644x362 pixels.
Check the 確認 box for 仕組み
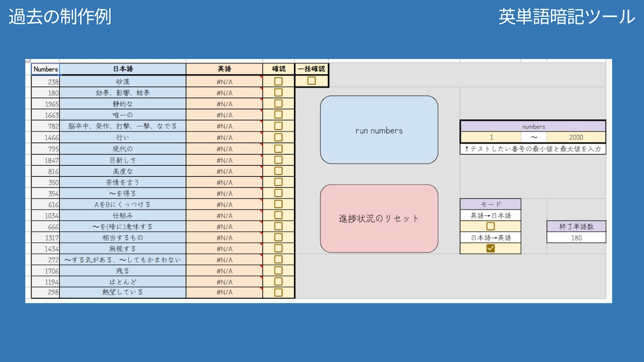coord(278,215)
